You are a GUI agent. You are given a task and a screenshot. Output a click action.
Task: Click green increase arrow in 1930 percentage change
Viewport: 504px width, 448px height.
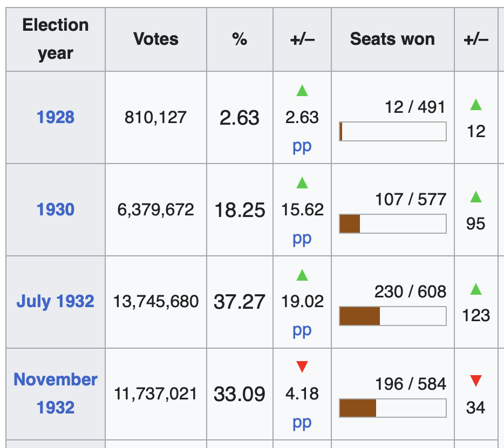(302, 183)
